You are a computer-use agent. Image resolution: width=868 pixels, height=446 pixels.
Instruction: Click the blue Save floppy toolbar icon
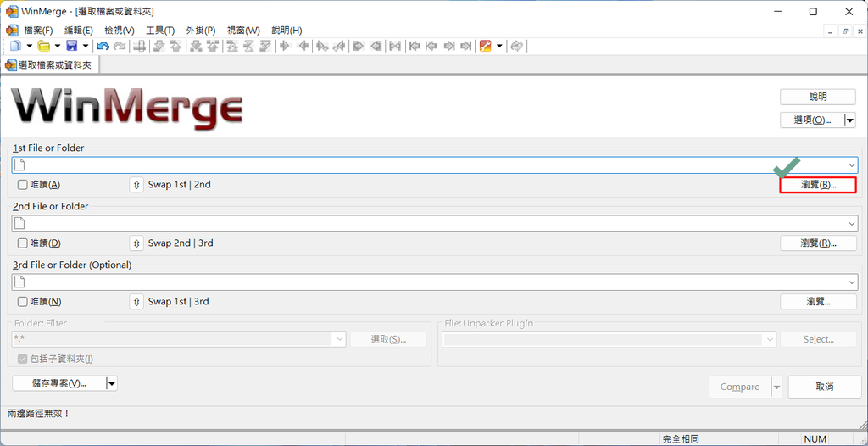click(72, 46)
